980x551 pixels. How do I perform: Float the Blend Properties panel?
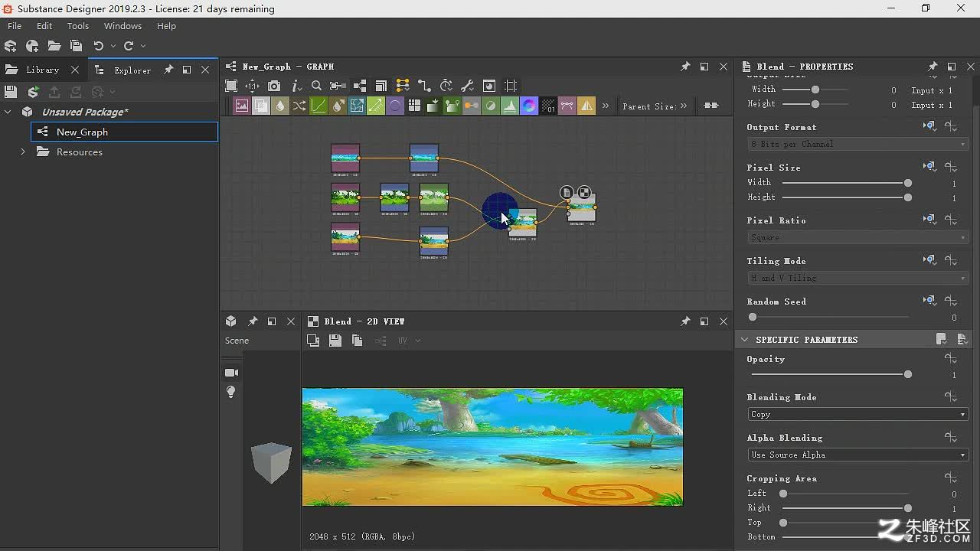click(952, 67)
